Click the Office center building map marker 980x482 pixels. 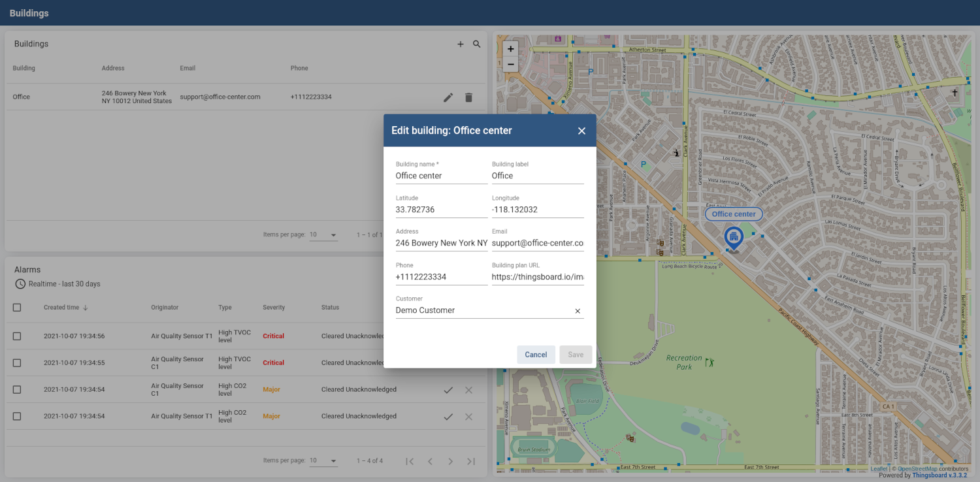(734, 238)
